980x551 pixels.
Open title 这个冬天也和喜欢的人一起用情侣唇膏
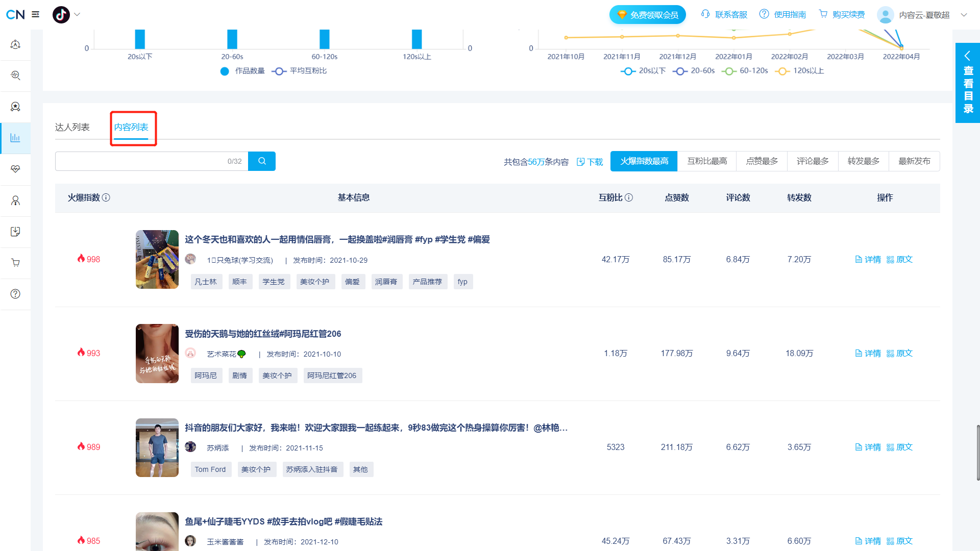(337, 239)
